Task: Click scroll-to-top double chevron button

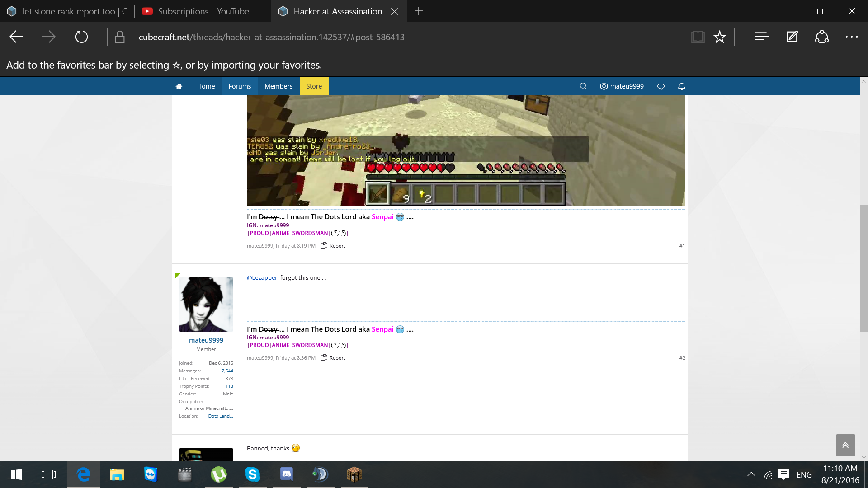Action: [845, 445]
